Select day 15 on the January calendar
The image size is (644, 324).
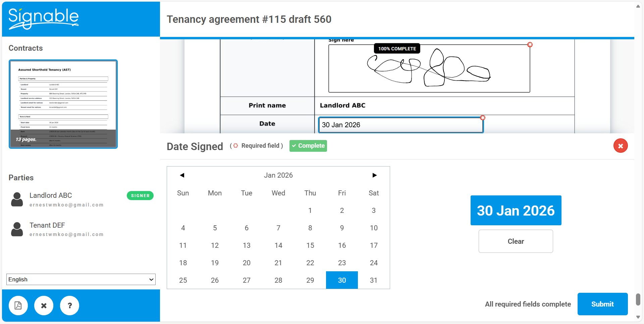tap(310, 245)
